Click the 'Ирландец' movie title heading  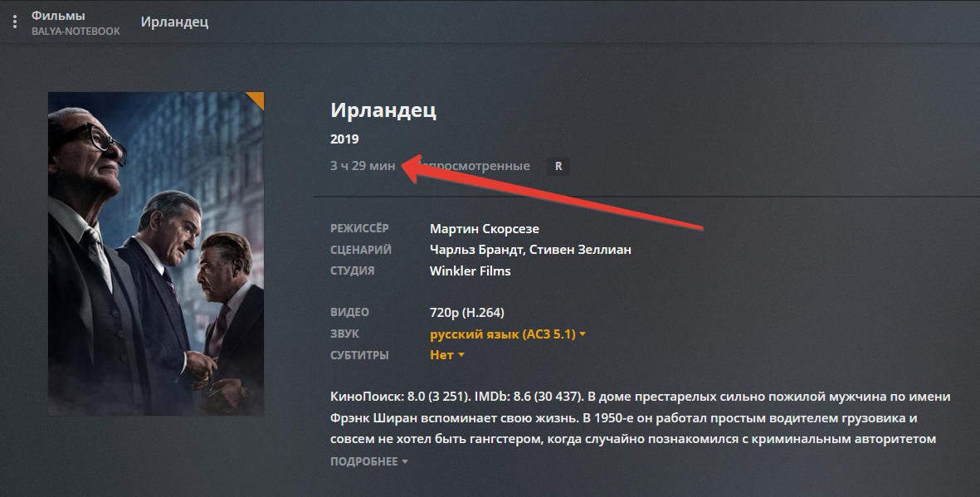pos(383,110)
